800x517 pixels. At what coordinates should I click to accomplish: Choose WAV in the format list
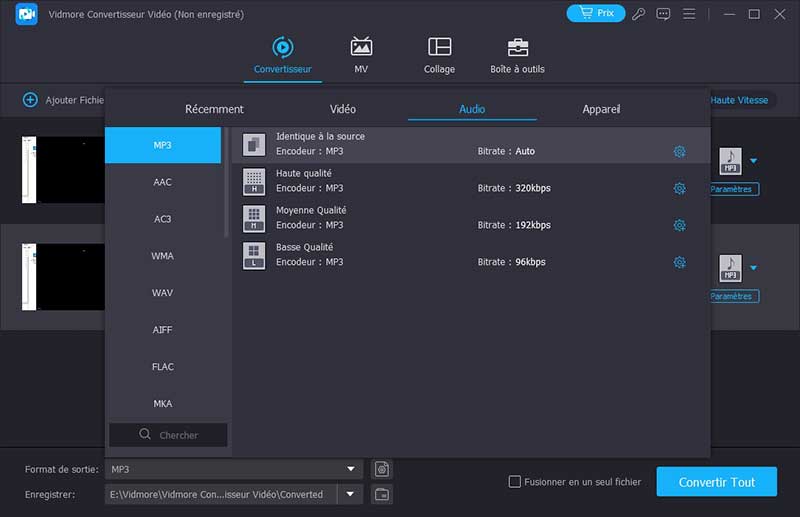point(163,293)
